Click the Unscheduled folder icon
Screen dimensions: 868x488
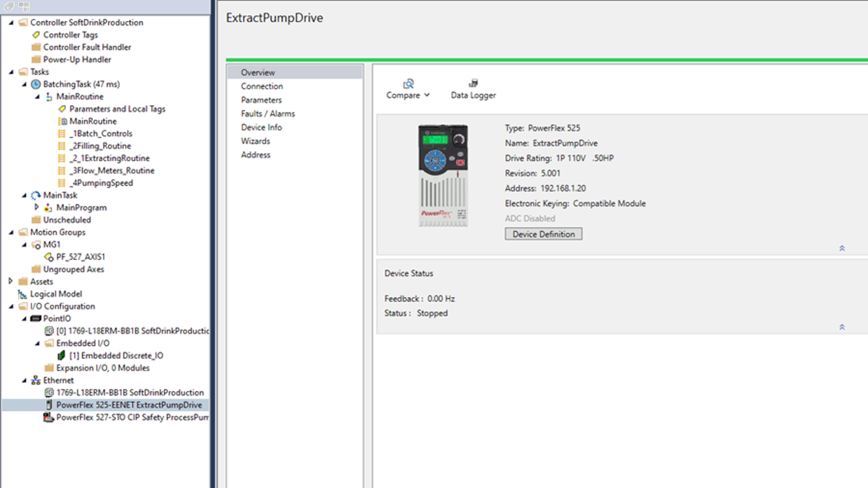coord(36,220)
